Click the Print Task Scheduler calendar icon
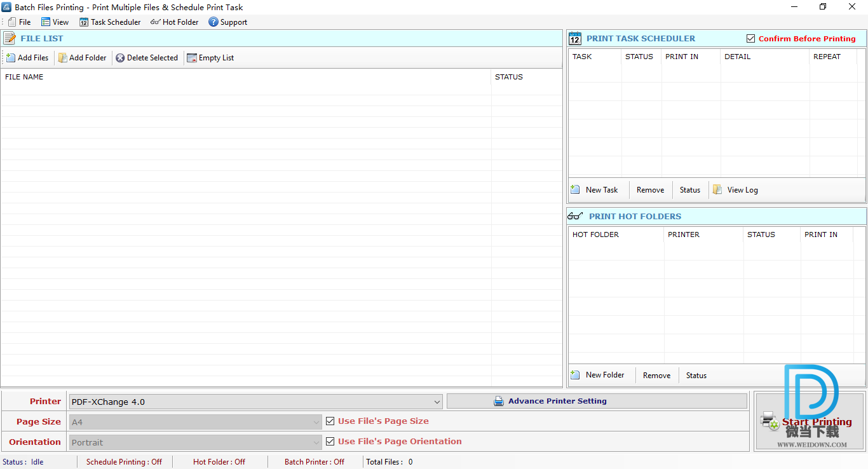Viewport: 868px width, 469px height. (x=575, y=38)
